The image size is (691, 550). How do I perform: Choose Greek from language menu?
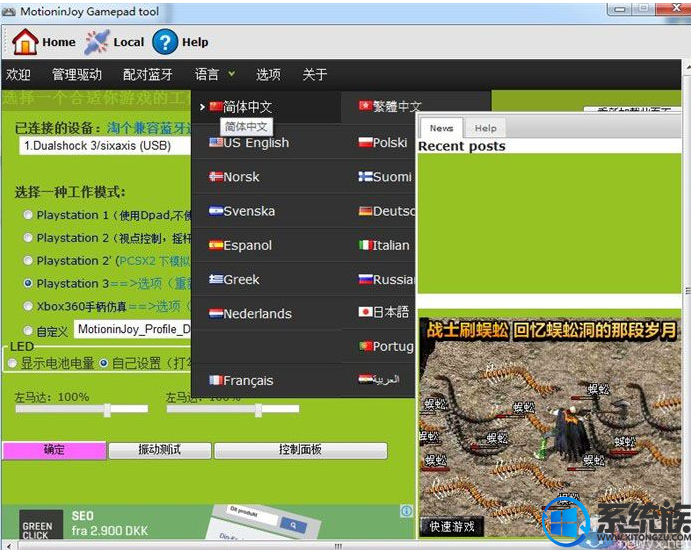coord(234,279)
